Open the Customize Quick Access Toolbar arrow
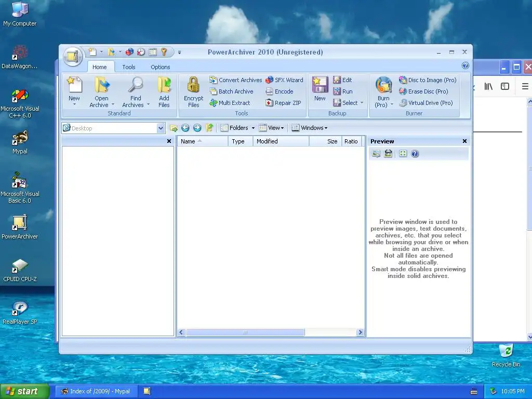Viewport: 532px width, 399px height. (179, 52)
